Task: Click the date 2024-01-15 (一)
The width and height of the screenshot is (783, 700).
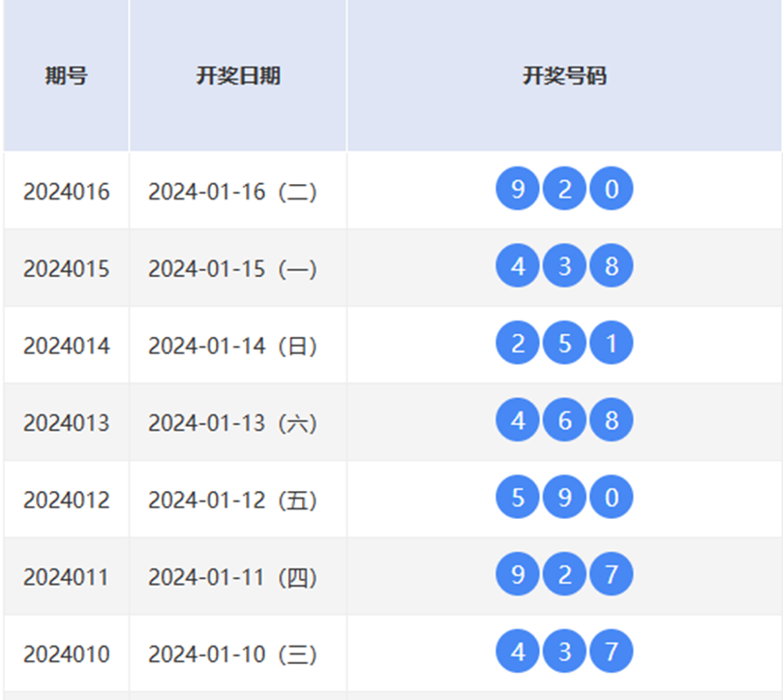Action: click(232, 268)
